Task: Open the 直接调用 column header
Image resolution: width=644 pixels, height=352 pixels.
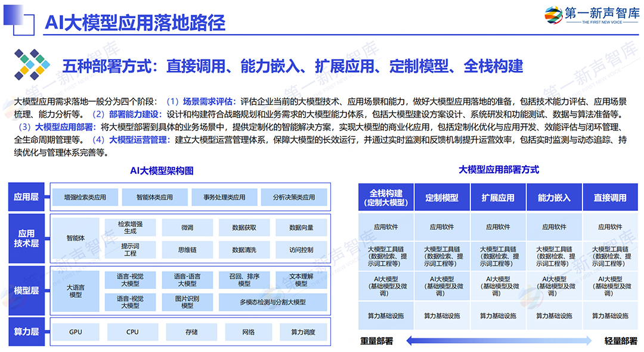Action: pos(610,197)
